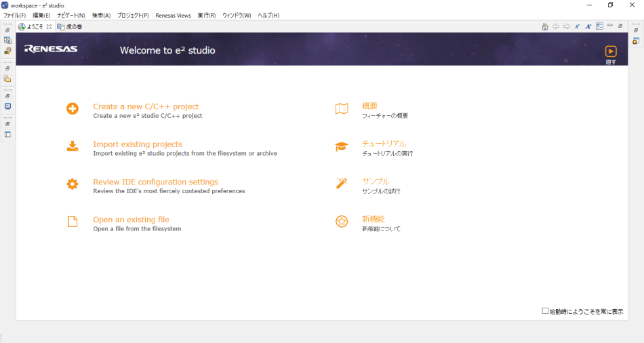Click the Welcome to e² studio heading
This screenshot has height=343, width=644.
167,50
